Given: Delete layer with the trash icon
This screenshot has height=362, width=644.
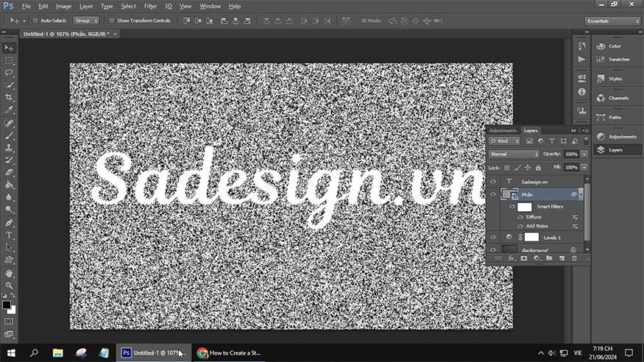Looking at the screenshot, I should (x=575, y=258).
